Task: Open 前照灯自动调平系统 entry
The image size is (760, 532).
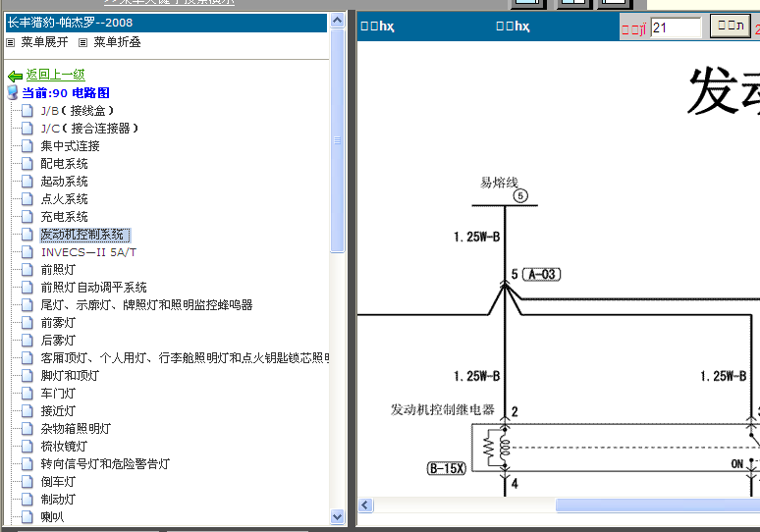Action: pyautogui.click(x=93, y=288)
